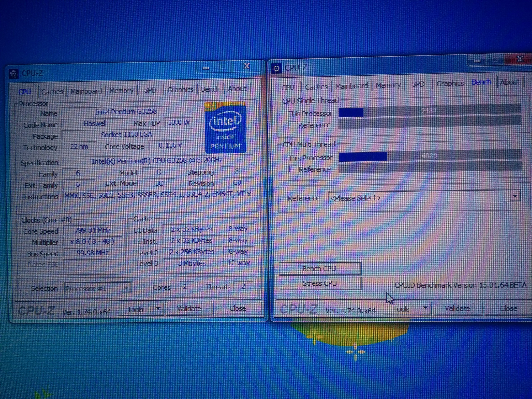Image resolution: width=532 pixels, height=399 pixels.
Task: Open SPD tab in left window
Action: (x=150, y=90)
